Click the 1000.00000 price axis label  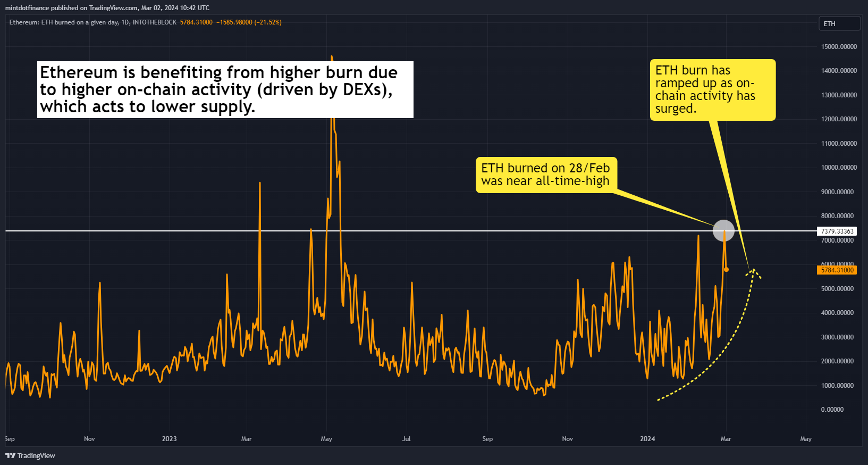pos(837,386)
